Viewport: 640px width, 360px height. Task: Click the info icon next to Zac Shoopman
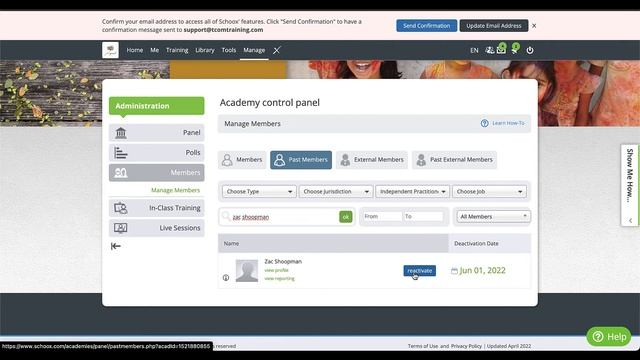pos(226,278)
